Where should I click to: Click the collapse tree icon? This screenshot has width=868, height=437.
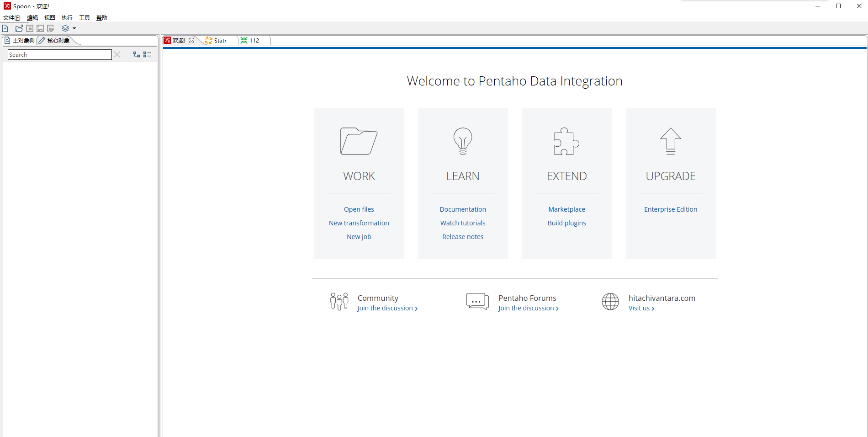[147, 54]
